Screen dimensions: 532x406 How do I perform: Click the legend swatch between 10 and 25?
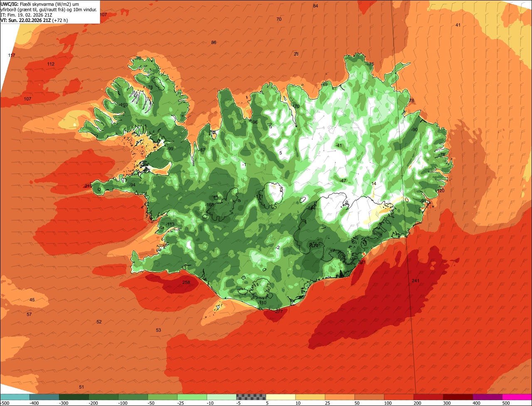[310, 397]
